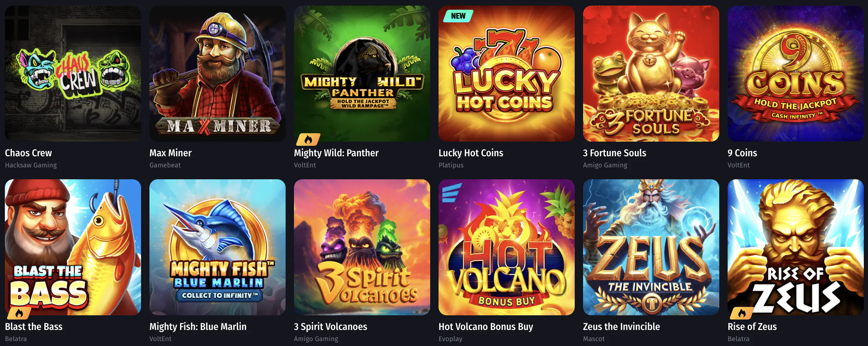Click the Mascot provider label
The image size is (868, 346).
594,339
